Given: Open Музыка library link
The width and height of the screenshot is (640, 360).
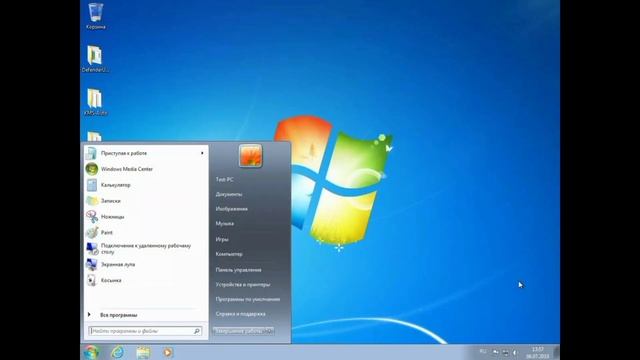Looking at the screenshot, I should tap(224, 224).
